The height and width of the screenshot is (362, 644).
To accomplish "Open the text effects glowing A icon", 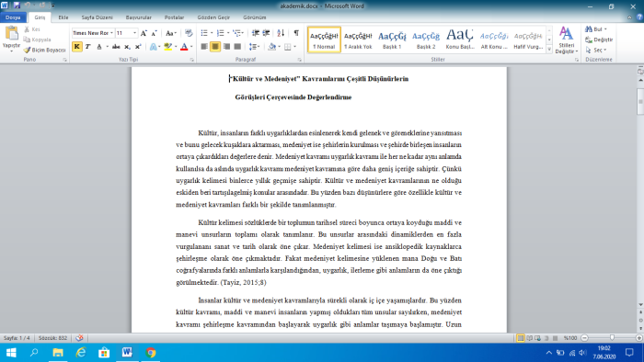I will (154, 47).
